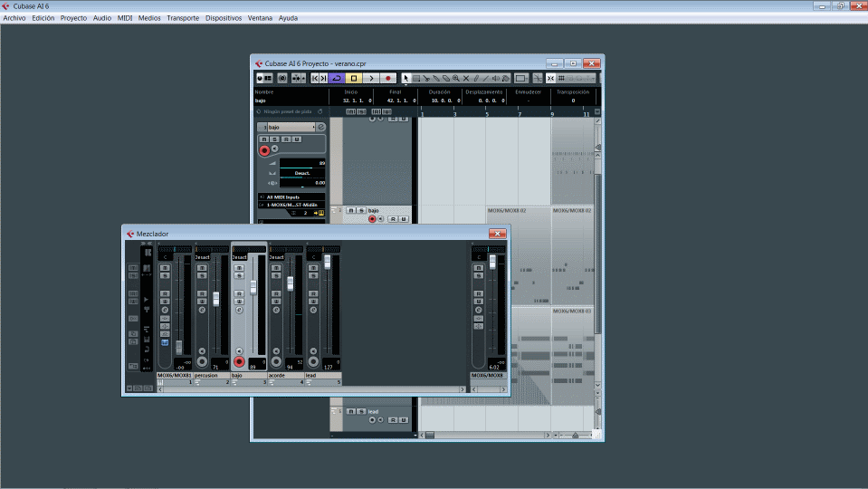Select the Erase tool
This screenshot has width=868, height=489.
point(446,78)
